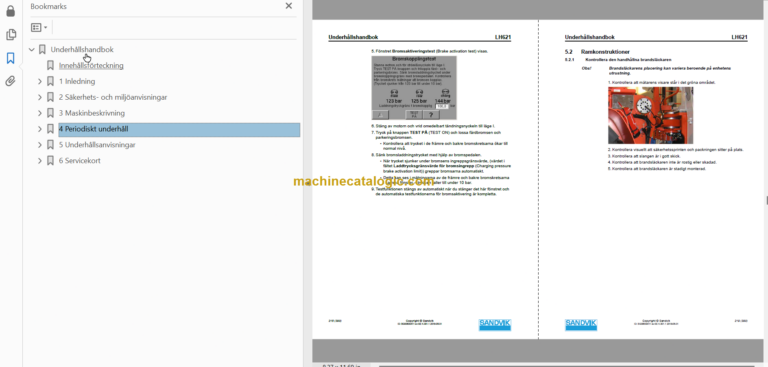Click the 5.2 Ramkonstruktioner heading
768x367 pixels.
[x=597, y=51]
